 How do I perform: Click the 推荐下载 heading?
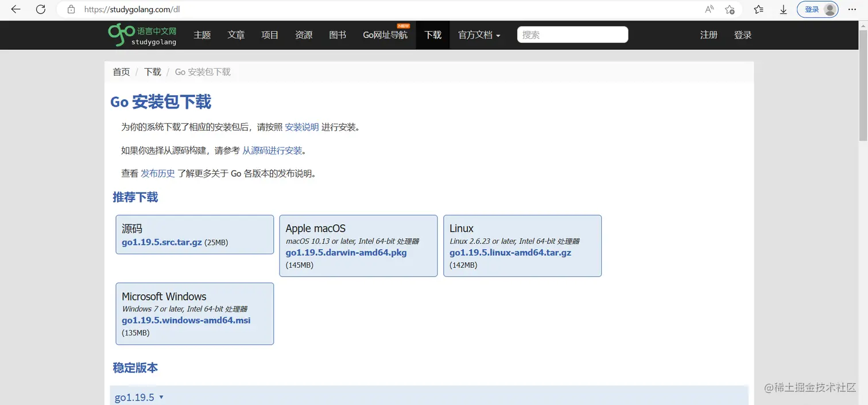pyautogui.click(x=135, y=197)
